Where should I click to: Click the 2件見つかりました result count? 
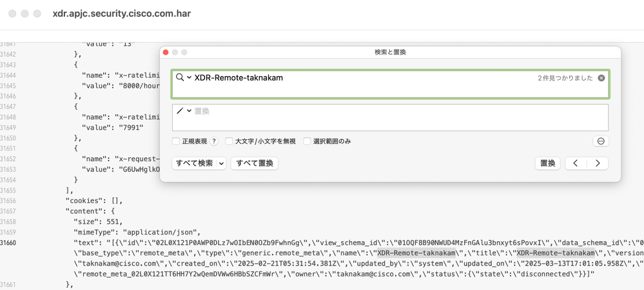tap(565, 78)
